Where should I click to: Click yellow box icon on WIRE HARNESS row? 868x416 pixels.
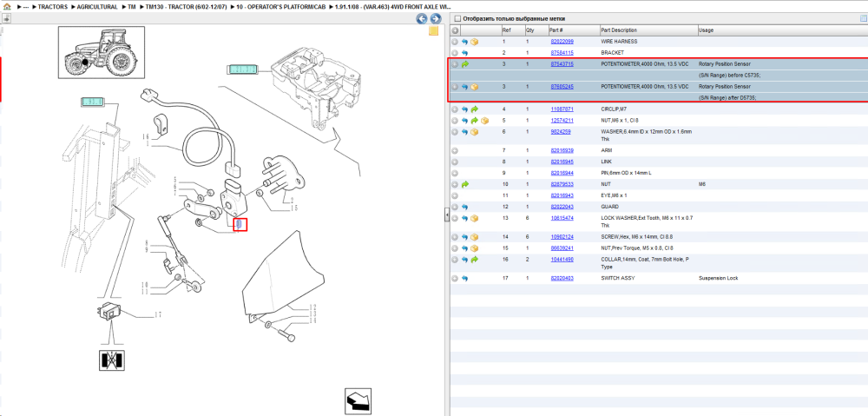click(475, 42)
